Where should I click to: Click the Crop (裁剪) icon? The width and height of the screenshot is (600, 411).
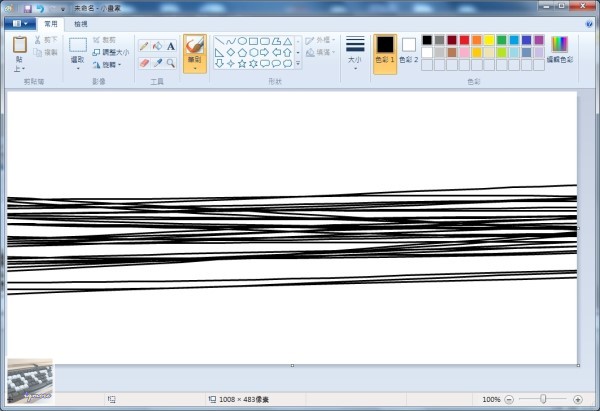(96, 40)
